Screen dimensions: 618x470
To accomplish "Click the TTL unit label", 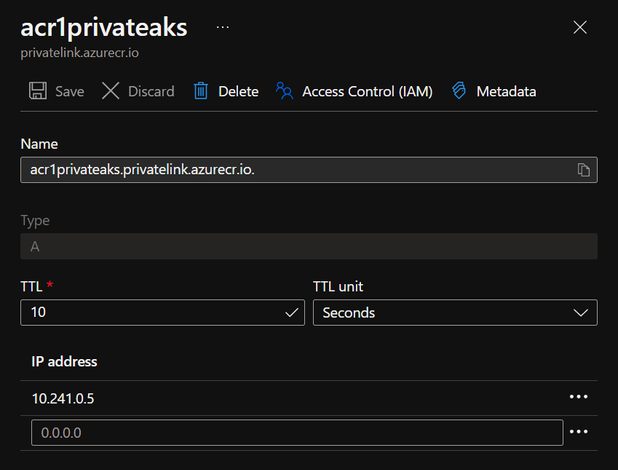I will tap(338, 286).
